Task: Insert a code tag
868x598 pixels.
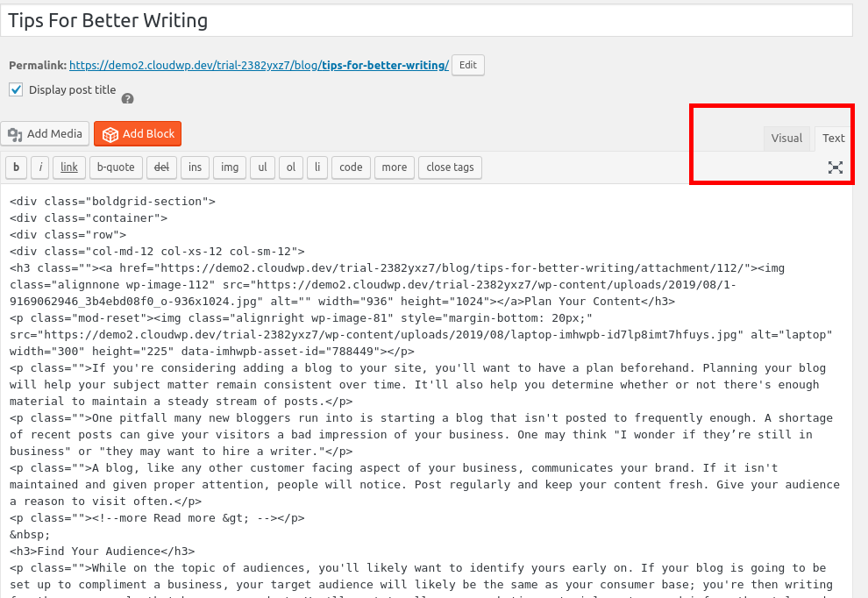Action: pyautogui.click(x=351, y=167)
